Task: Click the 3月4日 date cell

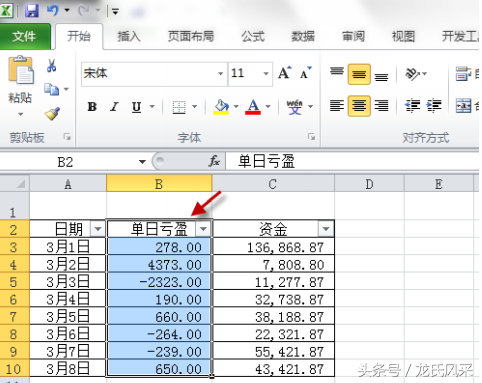Action: (68, 299)
